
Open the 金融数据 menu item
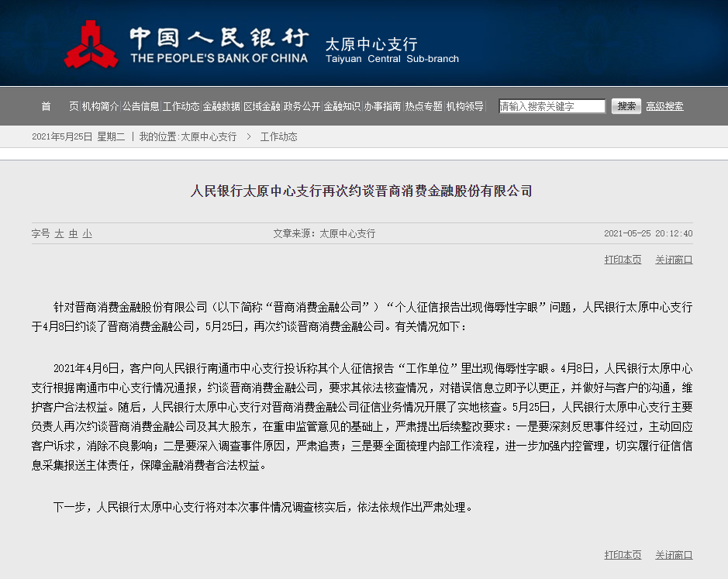(x=222, y=106)
